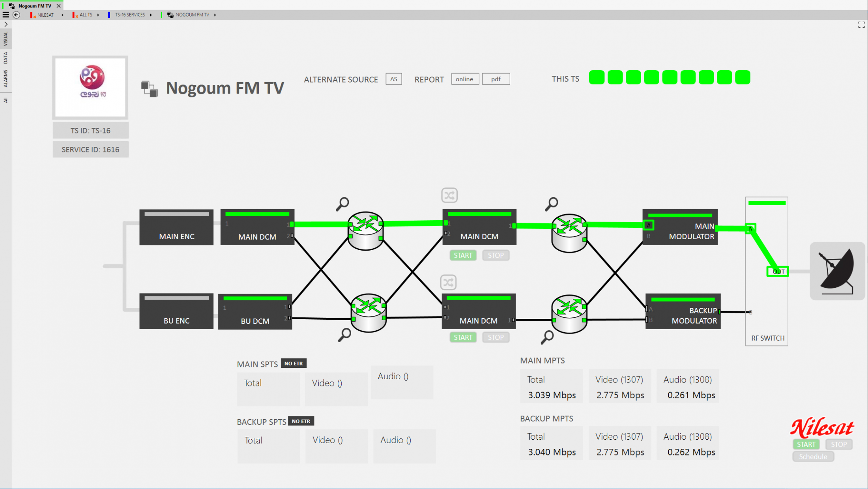This screenshot has width=868, height=489.
Task: Click the first green THIS TS square
Action: click(x=597, y=77)
